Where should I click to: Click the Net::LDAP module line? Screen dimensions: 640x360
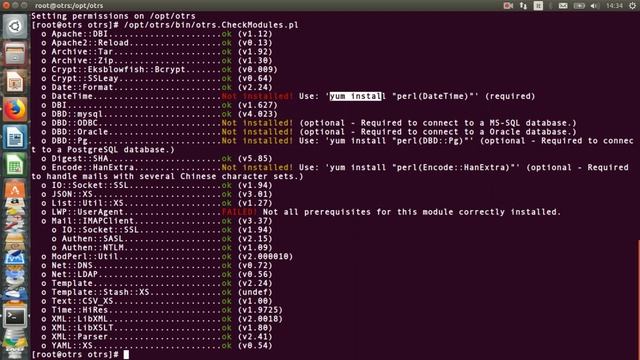point(157,274)
